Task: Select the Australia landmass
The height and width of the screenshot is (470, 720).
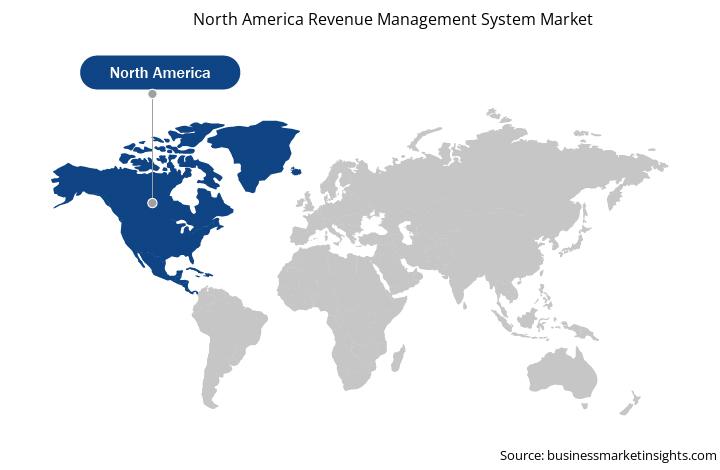Action: pyautogui.click(x=562, y=372)
